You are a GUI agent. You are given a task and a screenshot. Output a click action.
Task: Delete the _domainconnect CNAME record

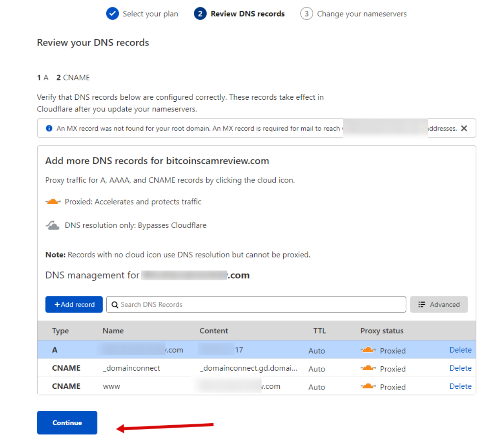pos(461,368)
